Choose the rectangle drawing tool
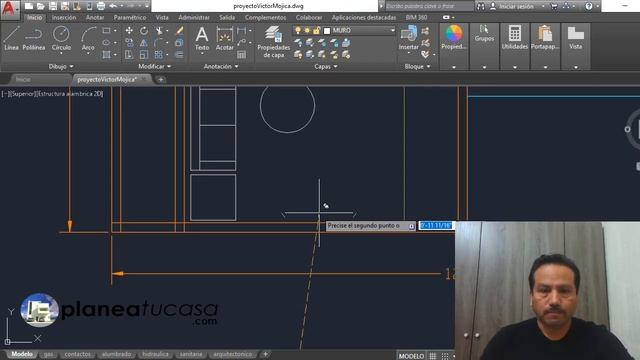The image size is (640, 360). 107,31
